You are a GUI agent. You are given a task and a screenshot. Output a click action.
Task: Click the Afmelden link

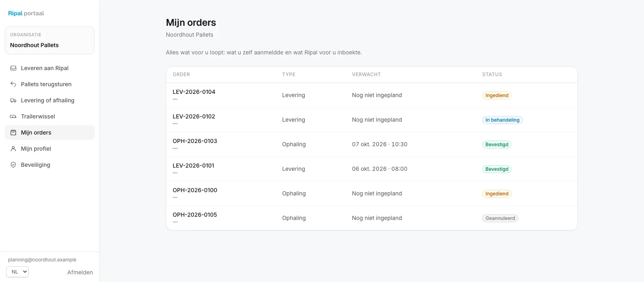(x=80, y=272)
